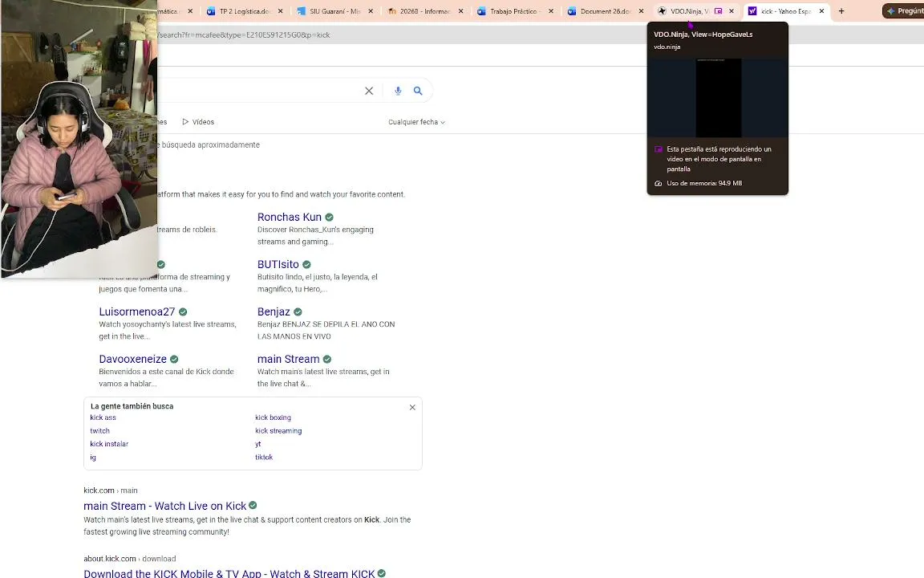This screenshot has height=578, width=924.
Task: Click the kick.com › main breadcrumb
Action: pyautogui.click(x=110, y=490)
